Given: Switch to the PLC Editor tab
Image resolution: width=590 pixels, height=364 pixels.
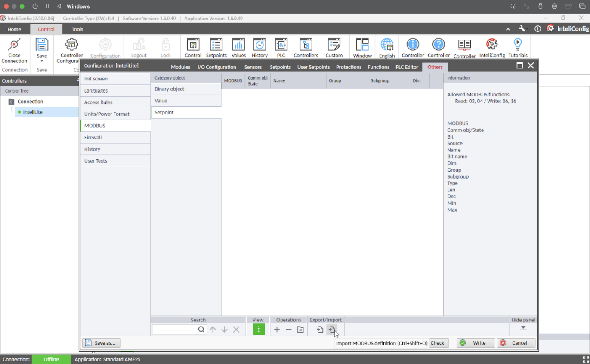Looking at the screenshot, I should (407, 67).
